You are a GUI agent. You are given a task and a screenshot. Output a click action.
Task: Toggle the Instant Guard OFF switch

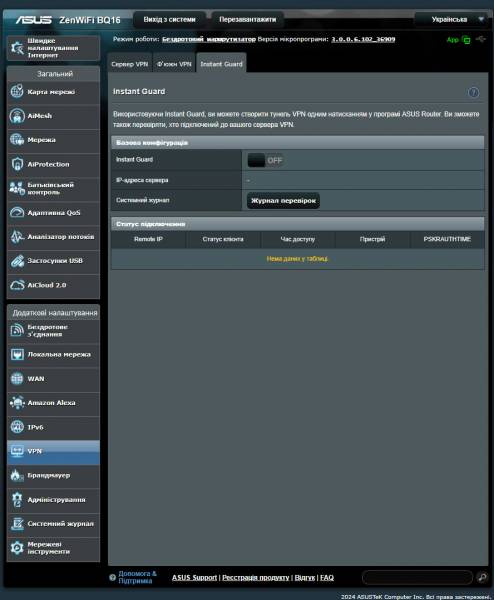pyautogui.click(x=265, y=160)
